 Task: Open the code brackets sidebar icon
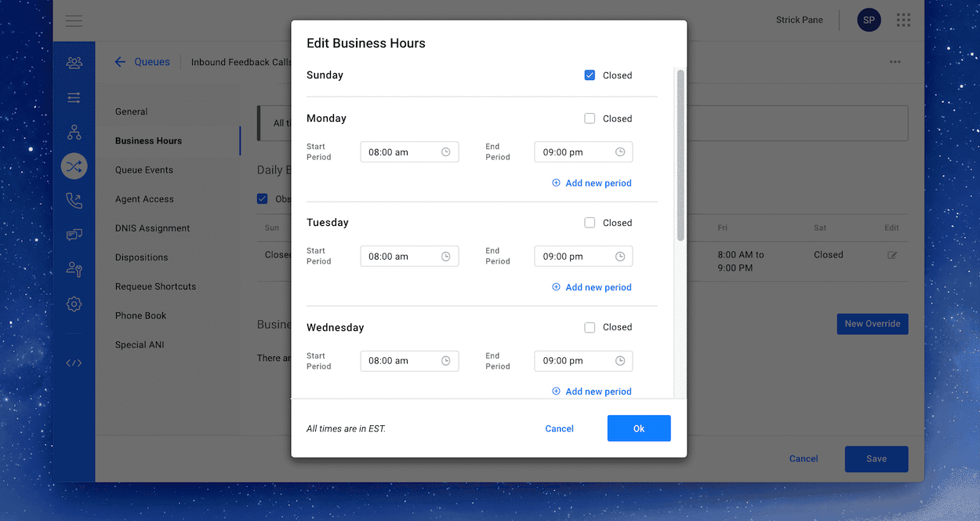pyautogui.click(x=74, y=363)
